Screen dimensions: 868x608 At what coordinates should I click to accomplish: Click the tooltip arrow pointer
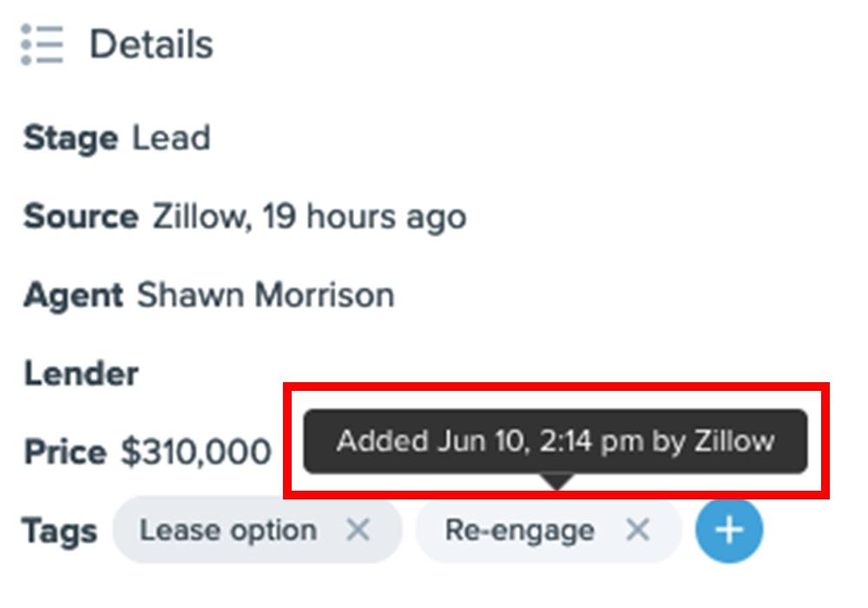pyautogui.click(x=557, y=481)
